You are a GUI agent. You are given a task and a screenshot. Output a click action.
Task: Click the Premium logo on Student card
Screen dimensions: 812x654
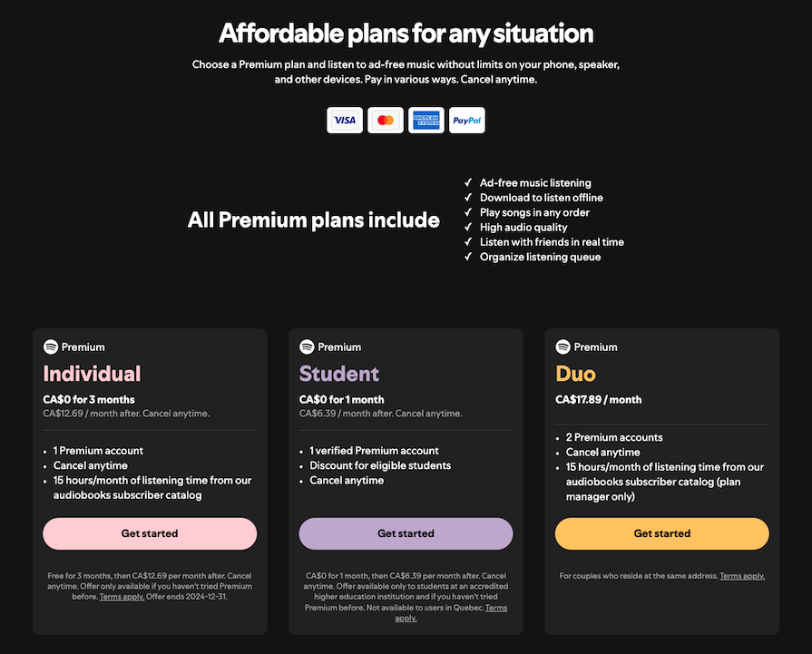(x=330, y=347)
